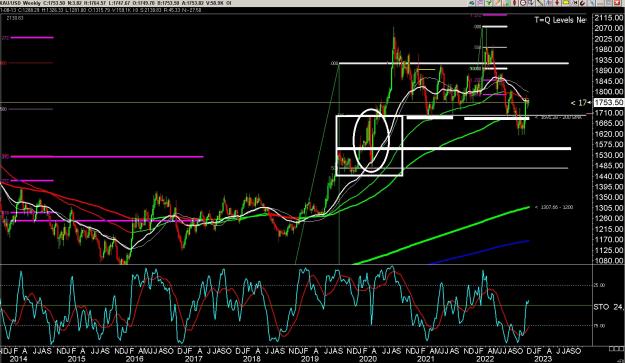Click the T=Q Levels text label

pyautogui.click(x=560, y=20)
